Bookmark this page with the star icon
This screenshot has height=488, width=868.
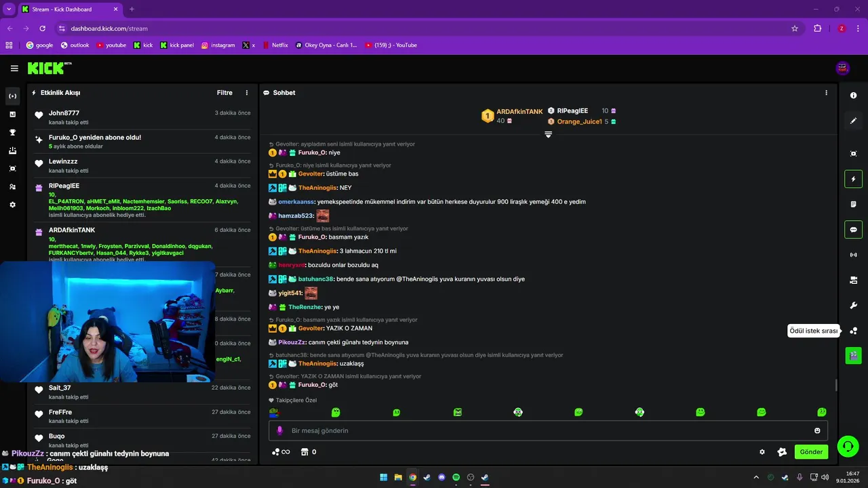[x=795, y=28]
